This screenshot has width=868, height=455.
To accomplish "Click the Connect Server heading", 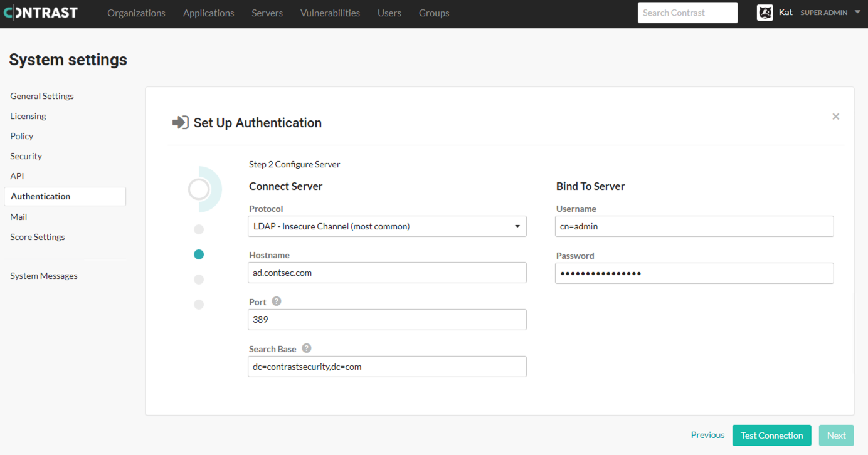I will pyautogui.click(x=285, y=186).
